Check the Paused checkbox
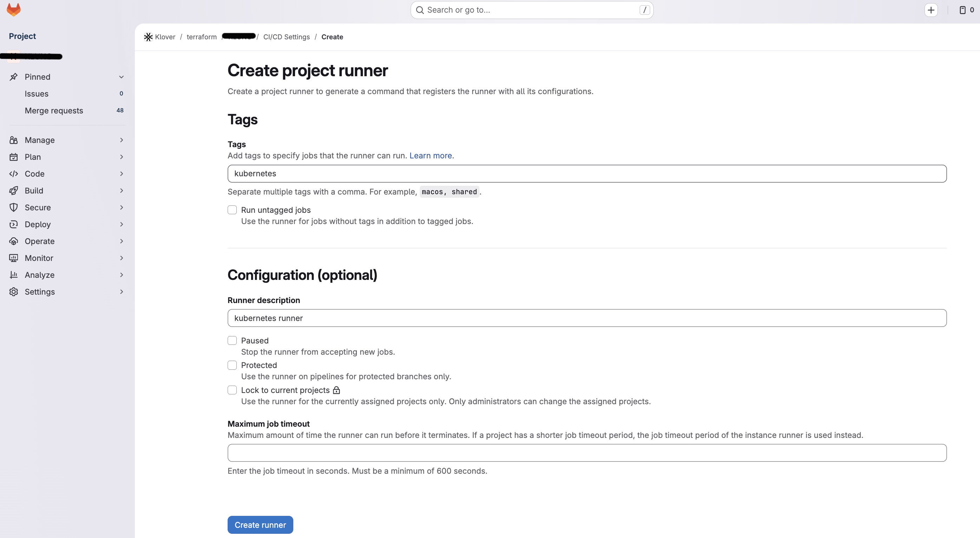 click(x=232, y=341)
